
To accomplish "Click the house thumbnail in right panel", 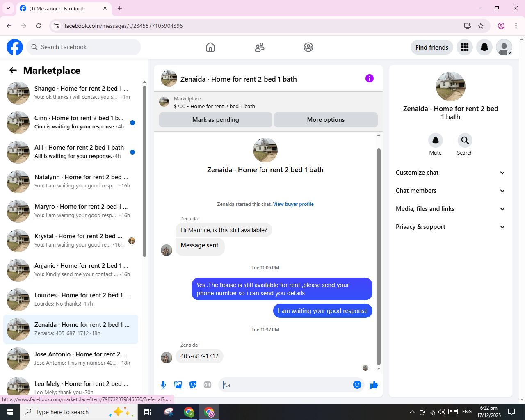I will click(450, 87).
